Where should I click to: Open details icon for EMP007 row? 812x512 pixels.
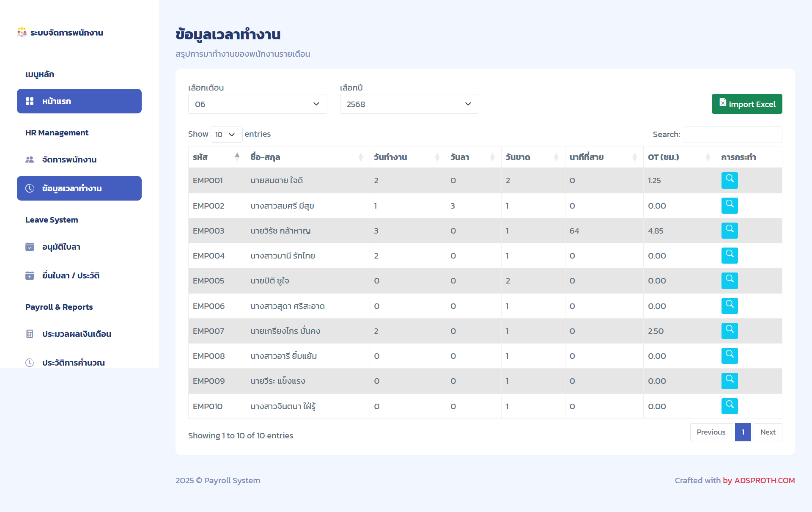730,331
